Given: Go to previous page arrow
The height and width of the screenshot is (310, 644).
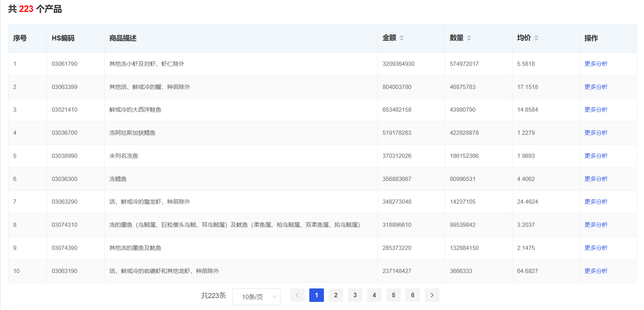Looking at the screenshot, I should [297, 295].
